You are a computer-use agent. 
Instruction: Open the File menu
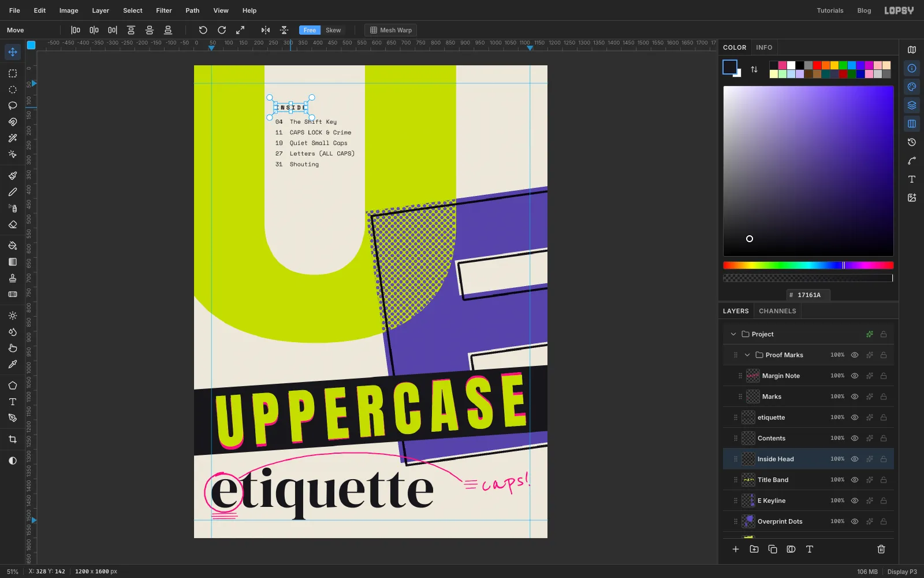[14, 10]
